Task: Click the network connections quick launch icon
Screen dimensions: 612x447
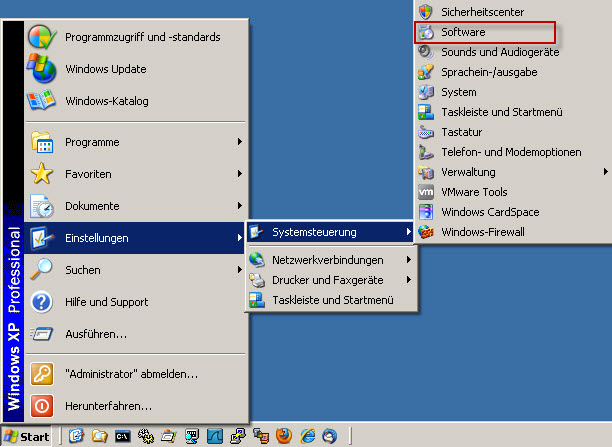Action: pos(238,436)
